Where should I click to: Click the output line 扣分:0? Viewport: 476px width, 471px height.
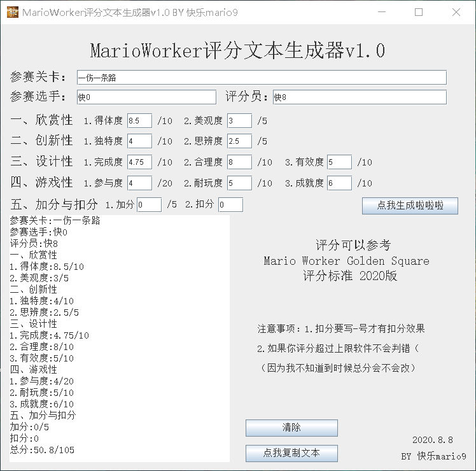pyautogui.click(x=24, y=438)
